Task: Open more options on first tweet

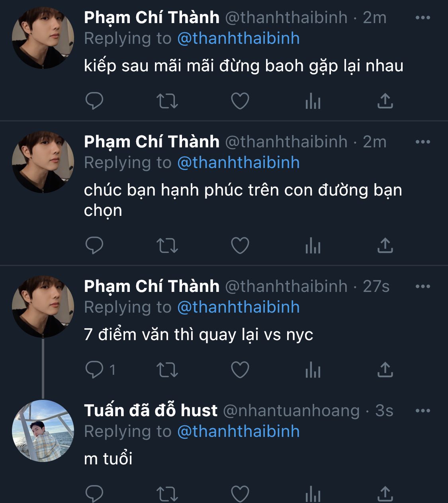Action: tap(423, 18)
